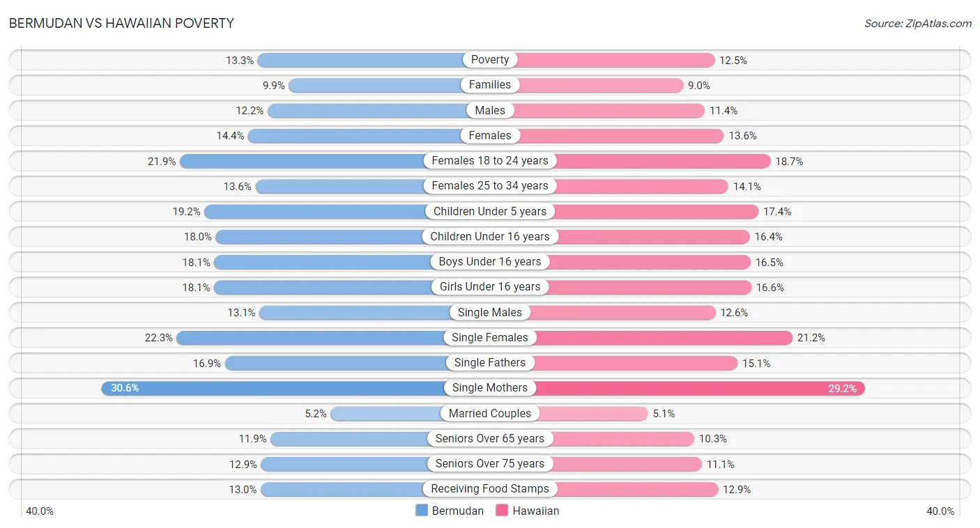The width and height of the screenshot is (980, 528).
Task: Select the Children Under 5 years label
Action: (490, 211)
